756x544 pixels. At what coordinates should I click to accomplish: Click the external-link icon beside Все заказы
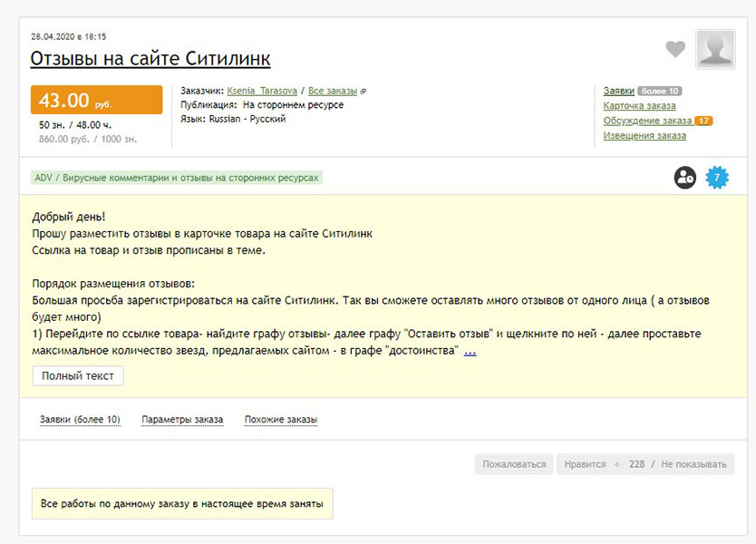[363, 92]
